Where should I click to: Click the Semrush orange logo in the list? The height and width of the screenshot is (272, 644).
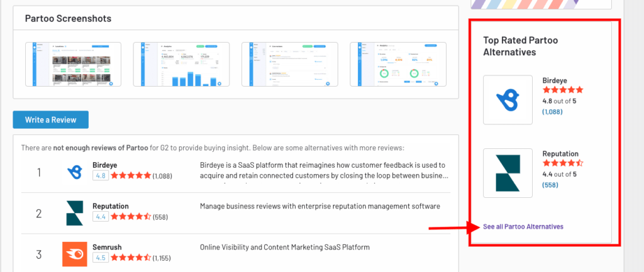[x=75, y=254]
